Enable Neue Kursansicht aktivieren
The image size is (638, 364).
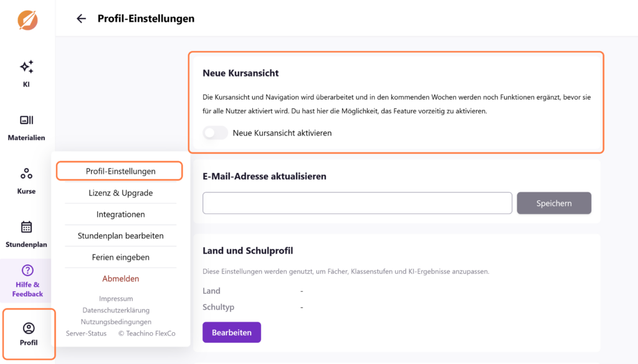(x=215, y=133)
